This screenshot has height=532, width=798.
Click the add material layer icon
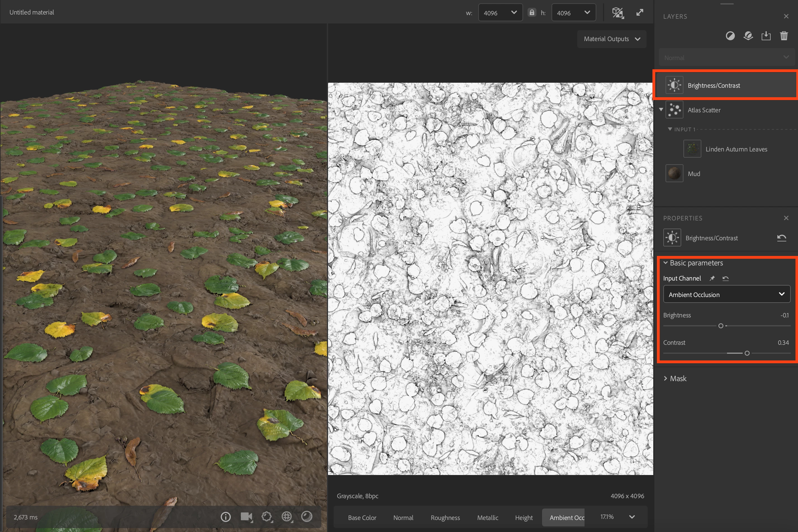(x=748, y=36)
